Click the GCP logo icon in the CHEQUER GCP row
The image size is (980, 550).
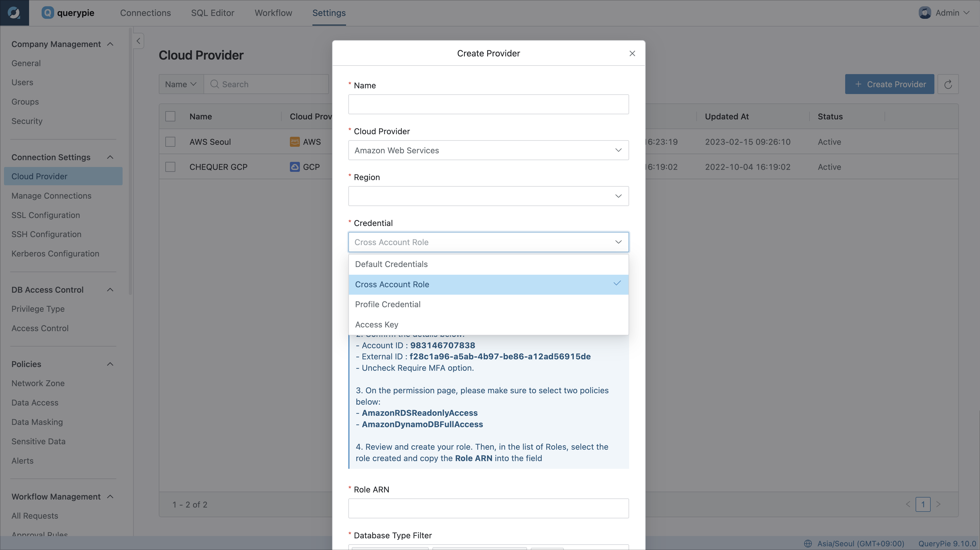pos(294,167)
